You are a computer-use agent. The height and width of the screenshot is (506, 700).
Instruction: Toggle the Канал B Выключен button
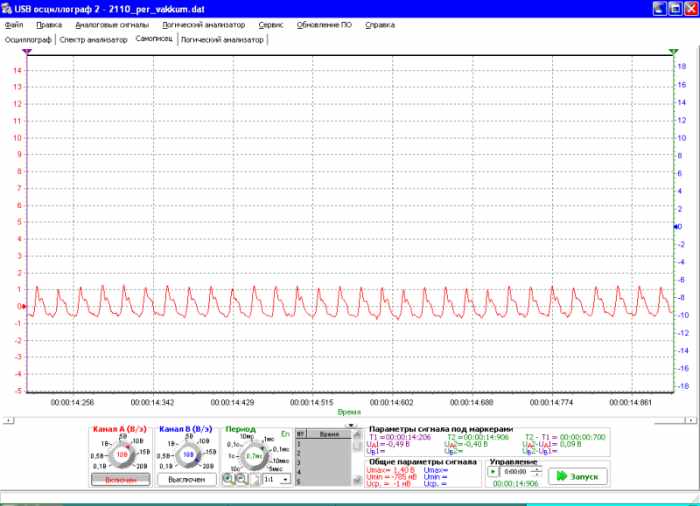187,480
